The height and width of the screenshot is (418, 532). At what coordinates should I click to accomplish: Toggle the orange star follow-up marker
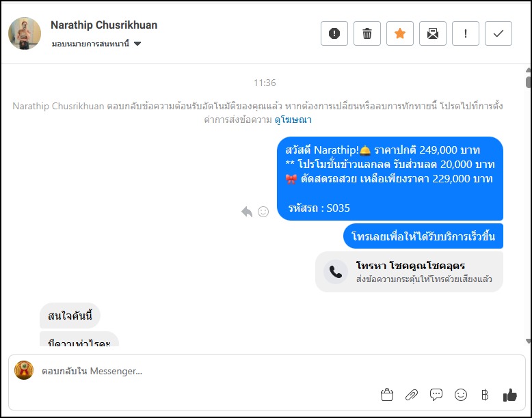[400, 33]
